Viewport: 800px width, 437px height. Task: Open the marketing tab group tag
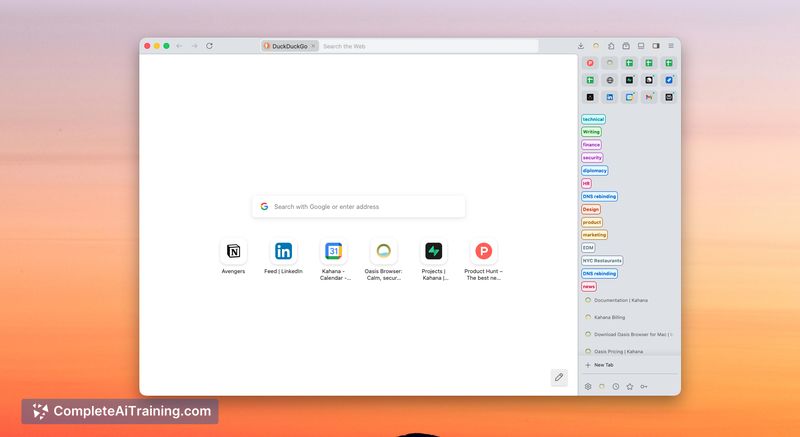pyautogui.click(x=594, y=235)
